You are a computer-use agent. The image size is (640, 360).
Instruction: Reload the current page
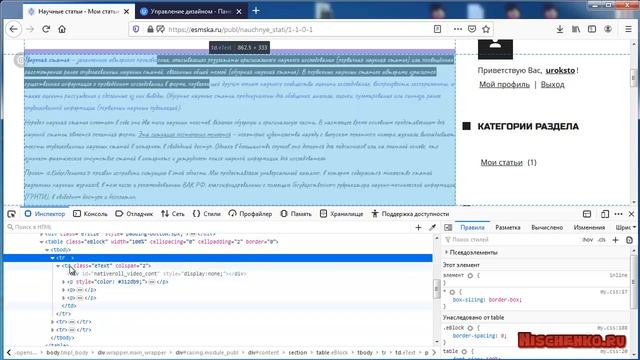46,29
